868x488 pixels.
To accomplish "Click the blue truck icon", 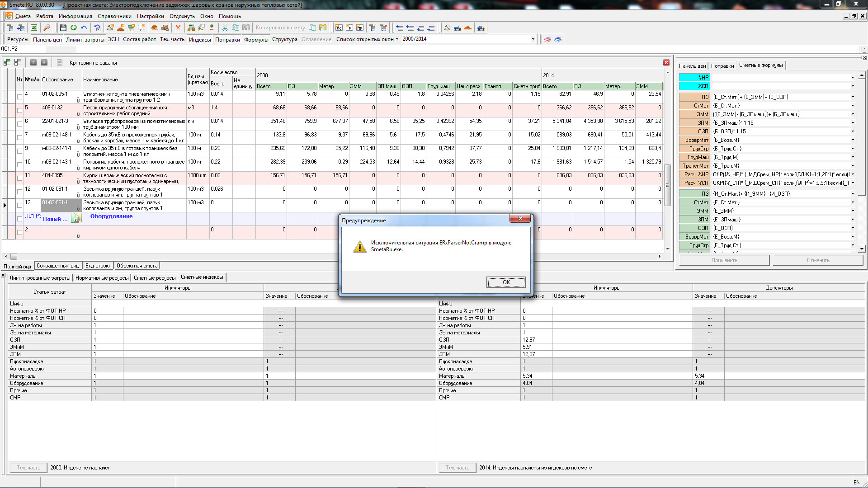I will point(458,28).
